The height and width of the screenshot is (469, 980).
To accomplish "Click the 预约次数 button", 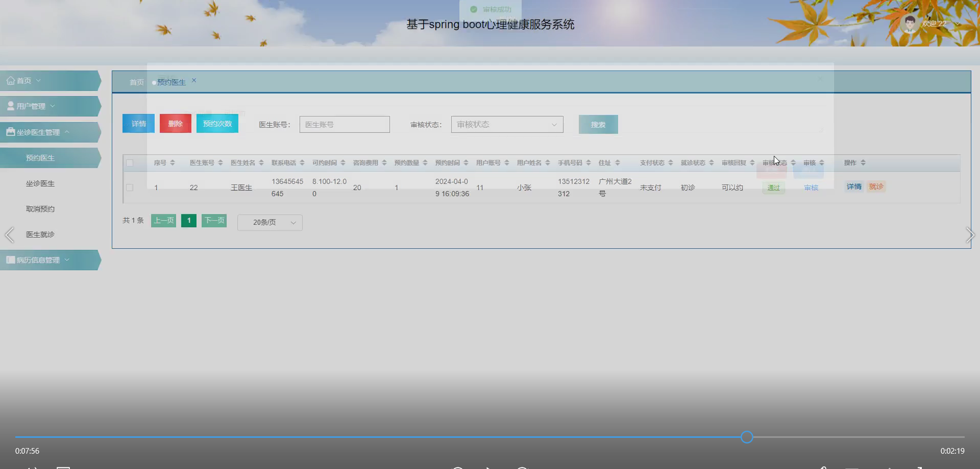I will pos(217,124).
